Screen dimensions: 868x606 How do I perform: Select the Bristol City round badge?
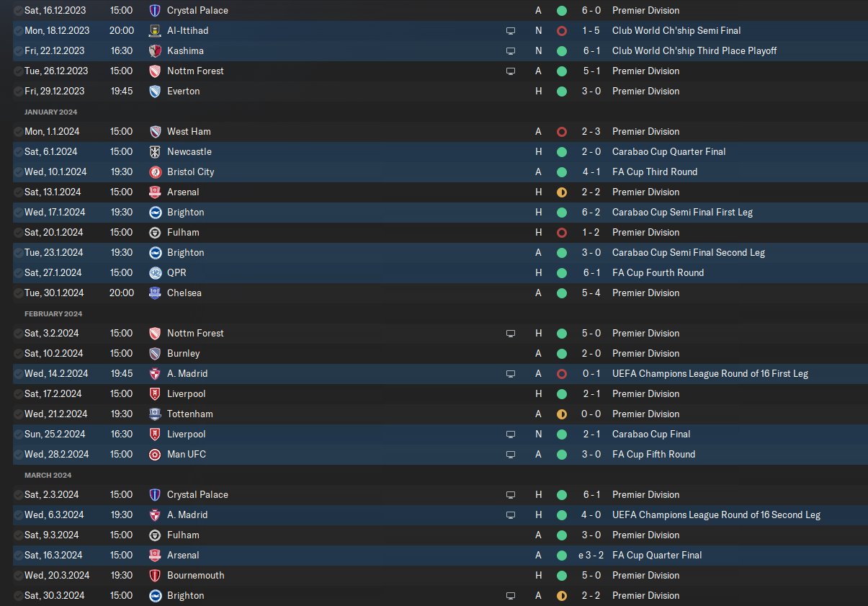pyautogui.click(x=155, y=172)
